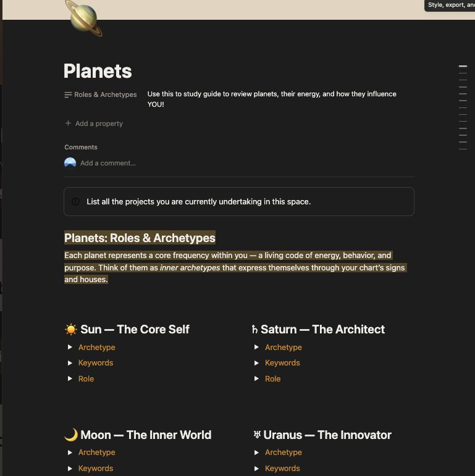Screen dimensions: 475x476
Task: Expand the Role toggle arrow under Sun
Action: click(x=70, y=379)
